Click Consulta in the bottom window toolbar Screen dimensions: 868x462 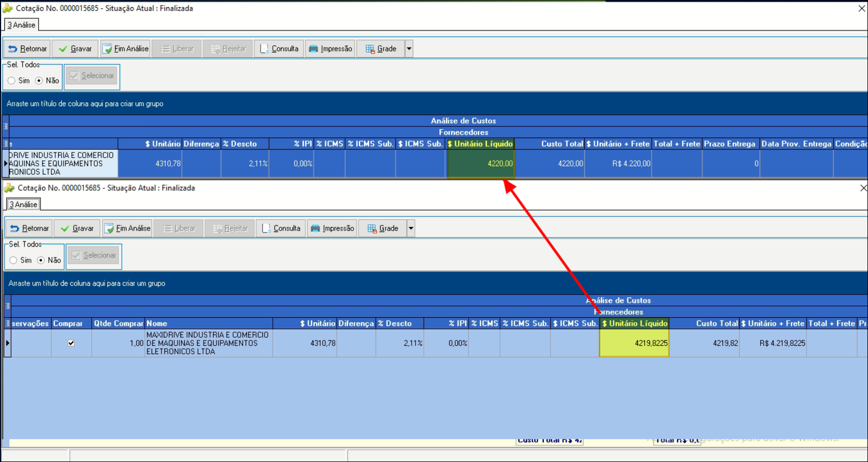tap(281, 228)
